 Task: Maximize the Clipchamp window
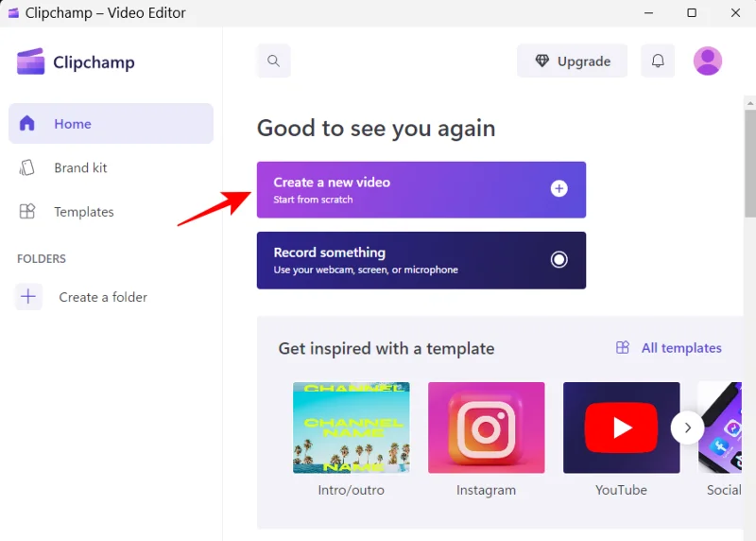[x=692, y=13]
